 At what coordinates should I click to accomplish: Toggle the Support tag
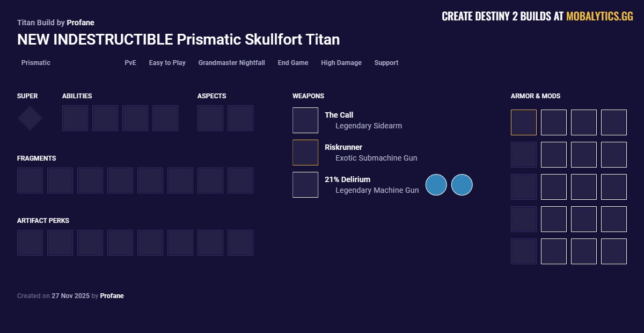[386, 63]
